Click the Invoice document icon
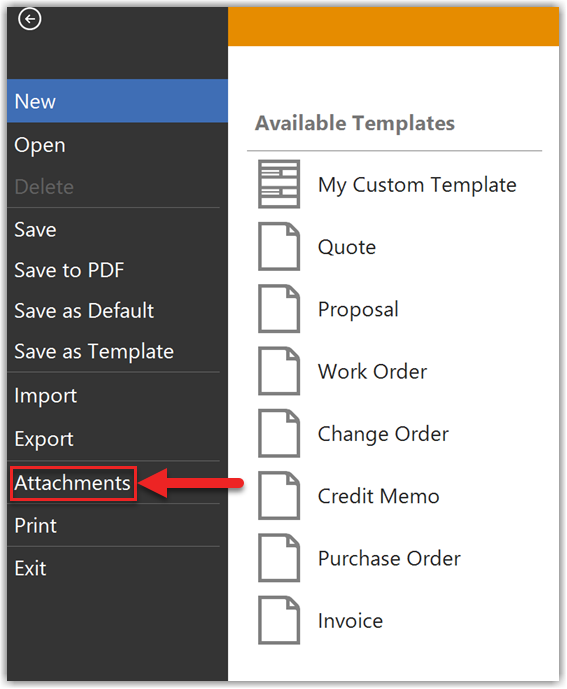The height and width of the screenshot is (689, 567). pos(279,620)
